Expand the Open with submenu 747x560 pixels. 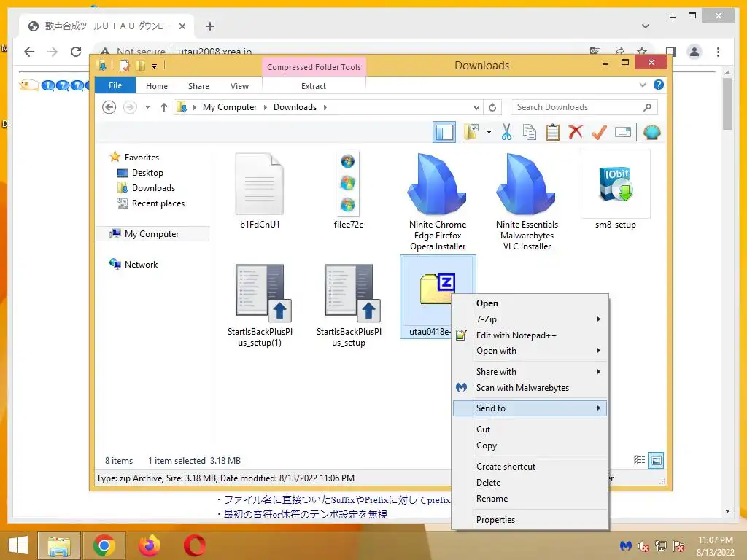click(530, 351)
